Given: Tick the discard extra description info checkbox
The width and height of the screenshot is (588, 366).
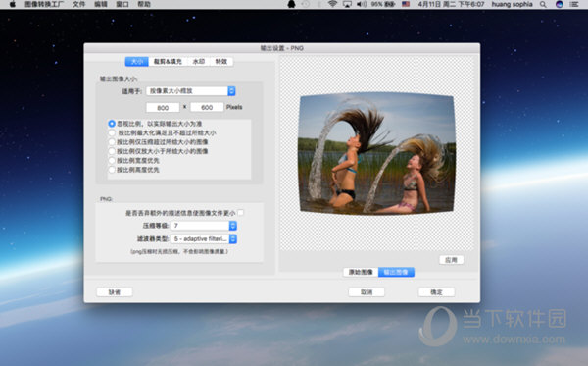Looking at the screenshot, I should [240, 213].
